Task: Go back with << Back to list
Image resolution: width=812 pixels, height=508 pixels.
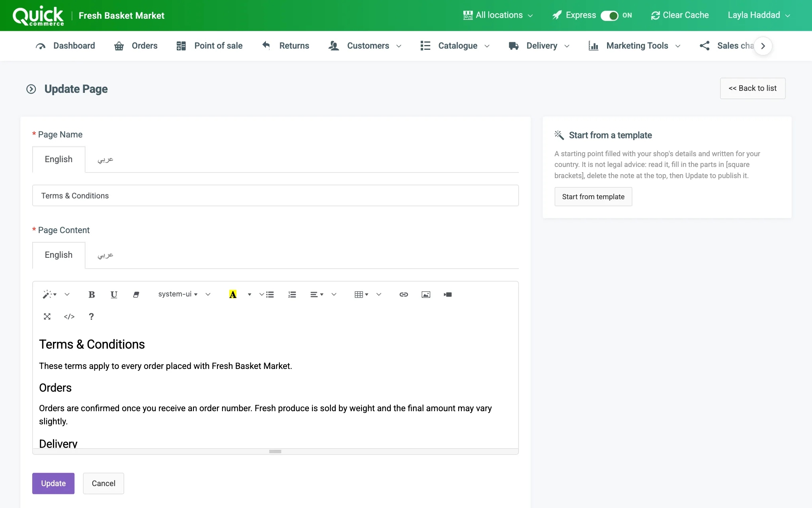Action: click(x=752, y=88)
